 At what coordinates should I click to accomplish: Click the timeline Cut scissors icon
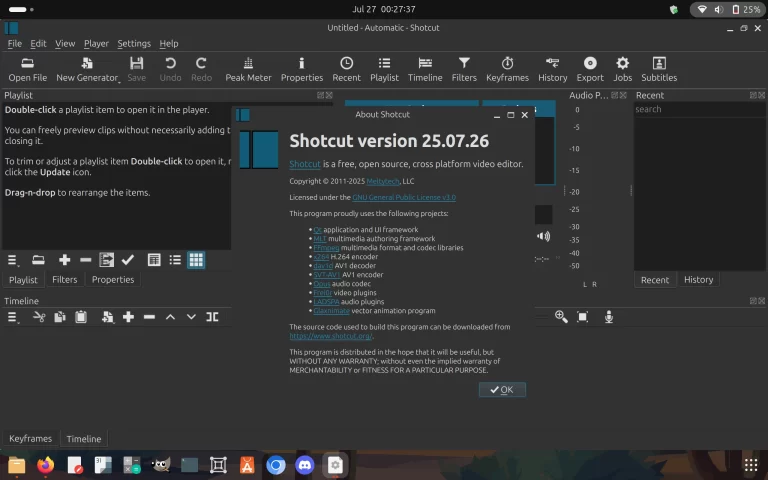click(x=39, y=317)
